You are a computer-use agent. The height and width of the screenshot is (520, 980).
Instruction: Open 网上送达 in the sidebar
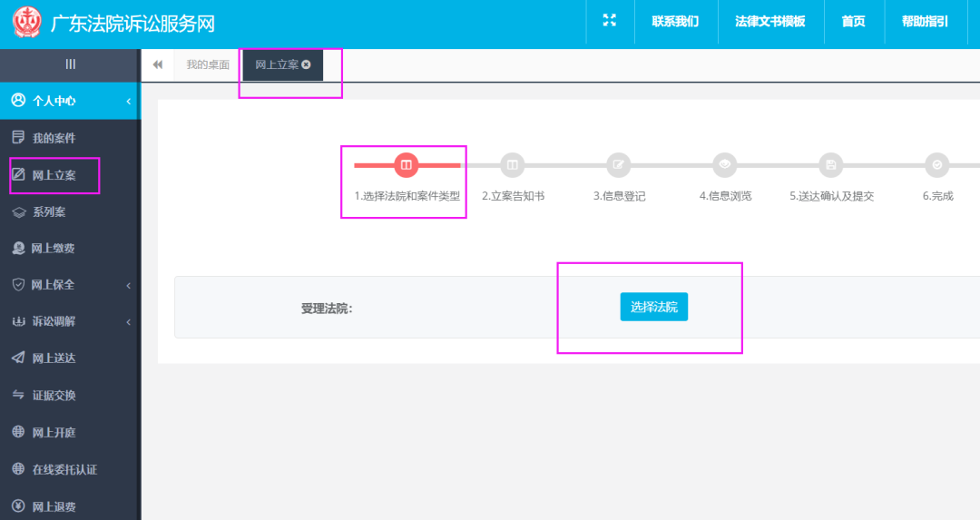pyautogui.click(x=54, y=358)
